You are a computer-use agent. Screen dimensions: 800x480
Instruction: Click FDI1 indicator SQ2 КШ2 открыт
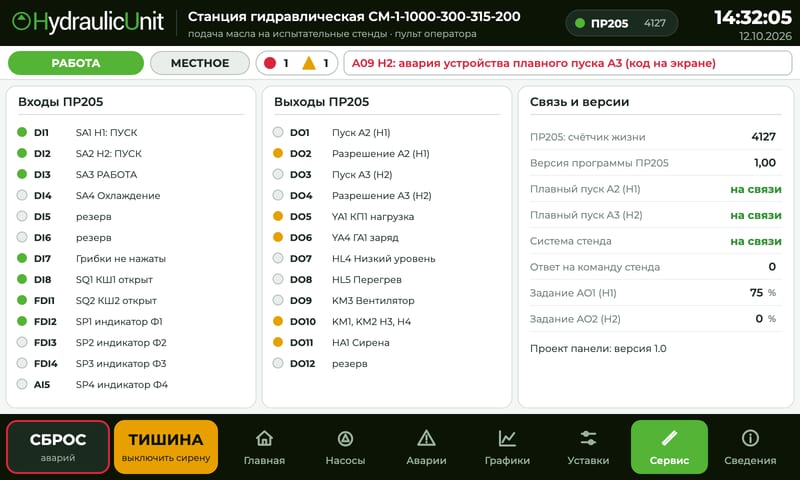[x=22, y=300]
